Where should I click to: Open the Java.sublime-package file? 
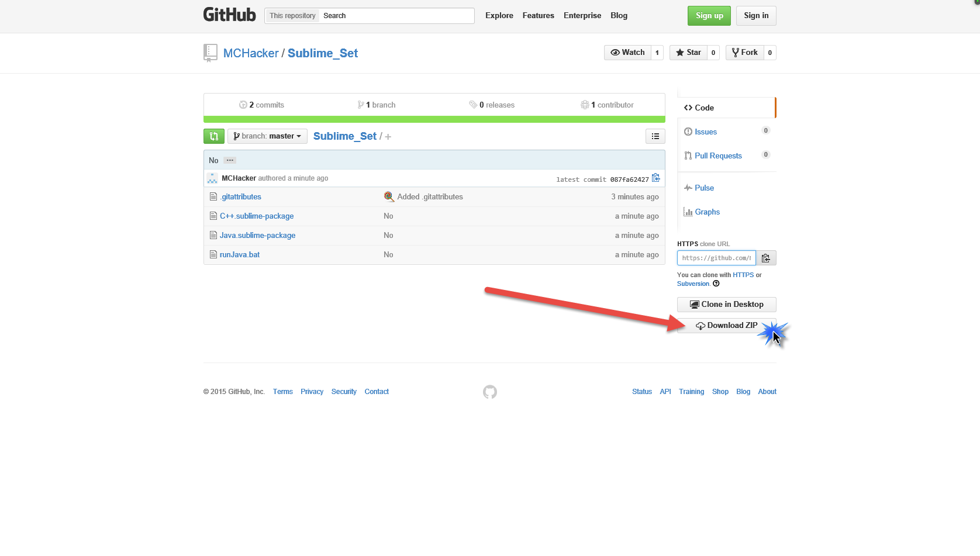tap(257, 236)
